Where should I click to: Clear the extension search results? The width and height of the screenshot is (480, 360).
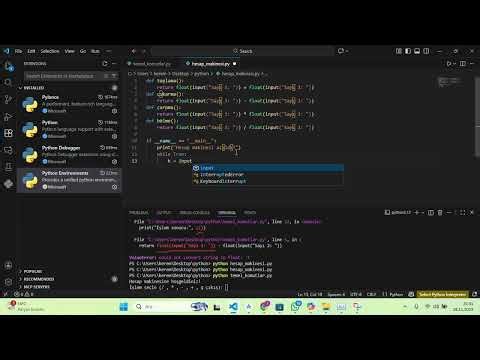pyautogui.click(x=106, y=76)
